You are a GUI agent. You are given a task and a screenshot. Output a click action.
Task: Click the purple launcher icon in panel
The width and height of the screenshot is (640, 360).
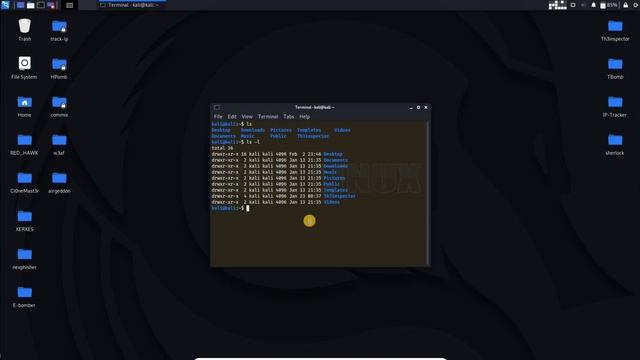click(x=51, y=5)
